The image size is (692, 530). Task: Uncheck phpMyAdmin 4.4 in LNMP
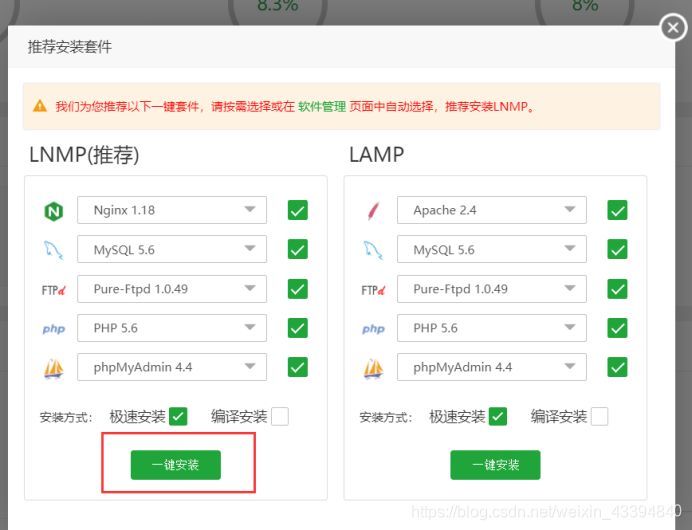coord(298,367)
